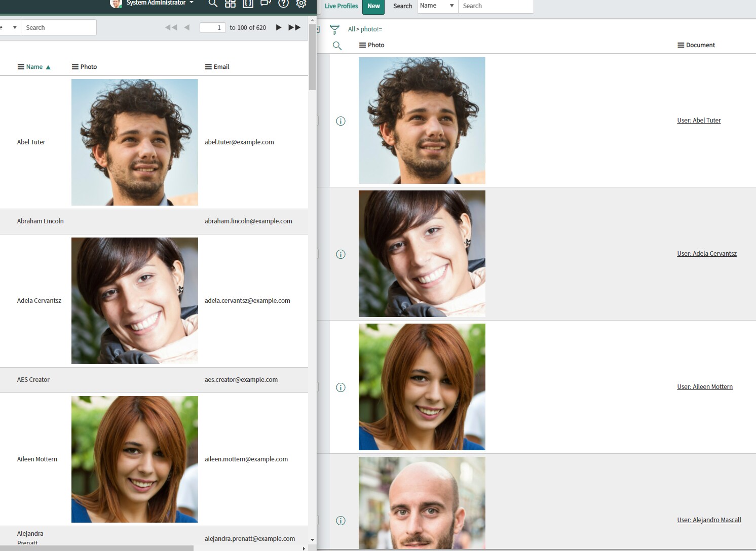Open the Help question mark icon
Viewport: 756px width, 551px height.
(x=283, y=4)
